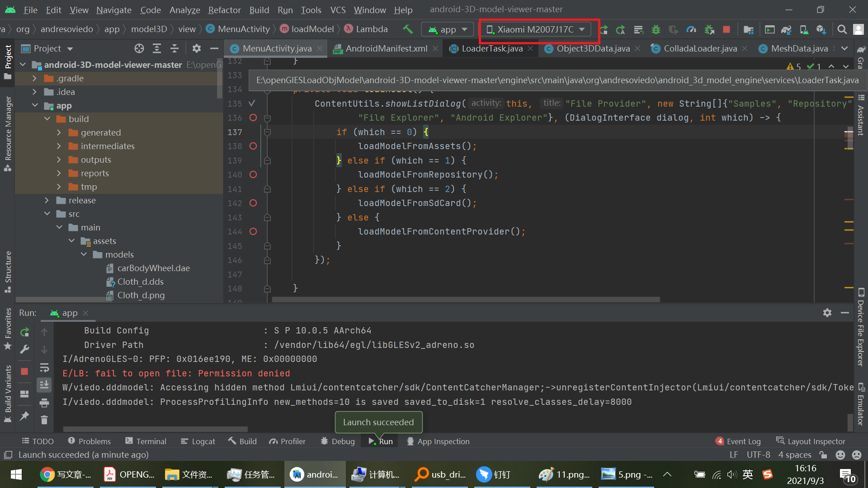Open the Logcat tool window

(198, 441)
